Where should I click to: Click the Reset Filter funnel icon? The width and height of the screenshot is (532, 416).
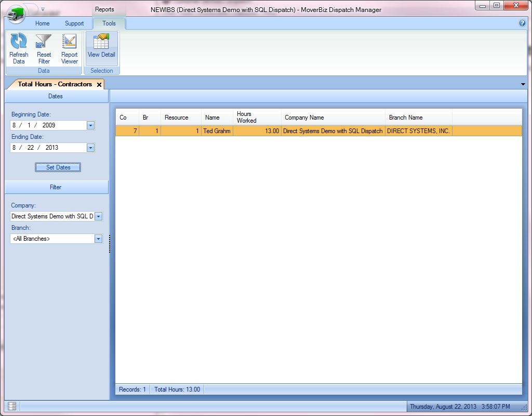[x=44, y=42]
